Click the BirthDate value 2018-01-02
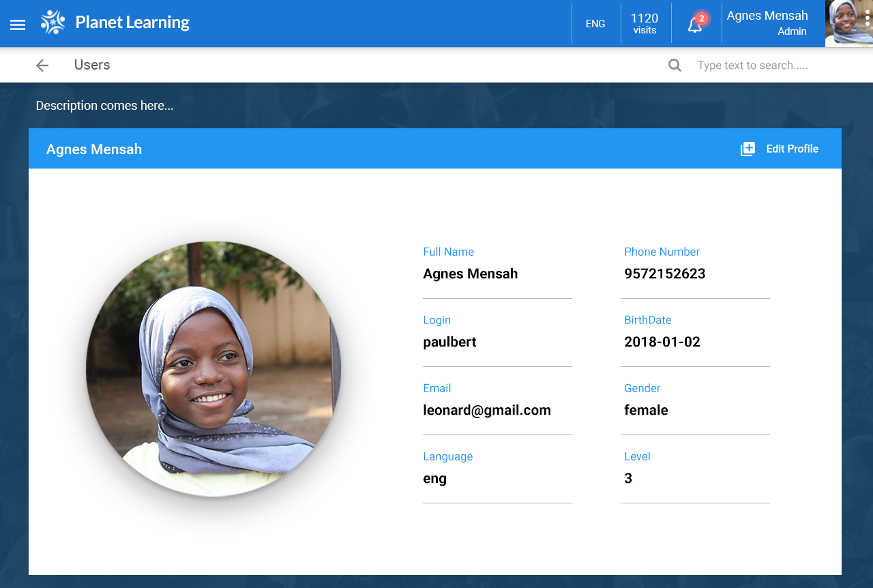873x588 pixels. pos(662,342)
